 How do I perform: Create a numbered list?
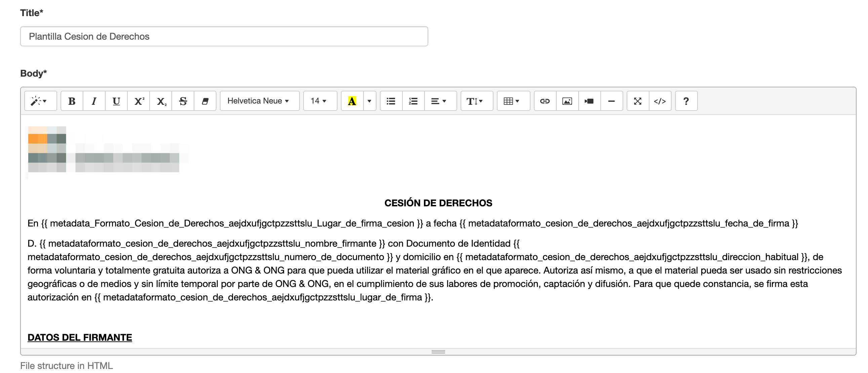413,101
